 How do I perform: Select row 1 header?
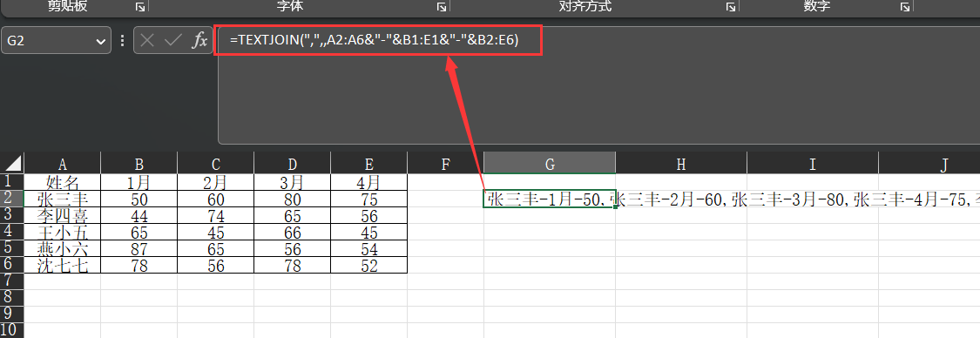click(12, 182)
